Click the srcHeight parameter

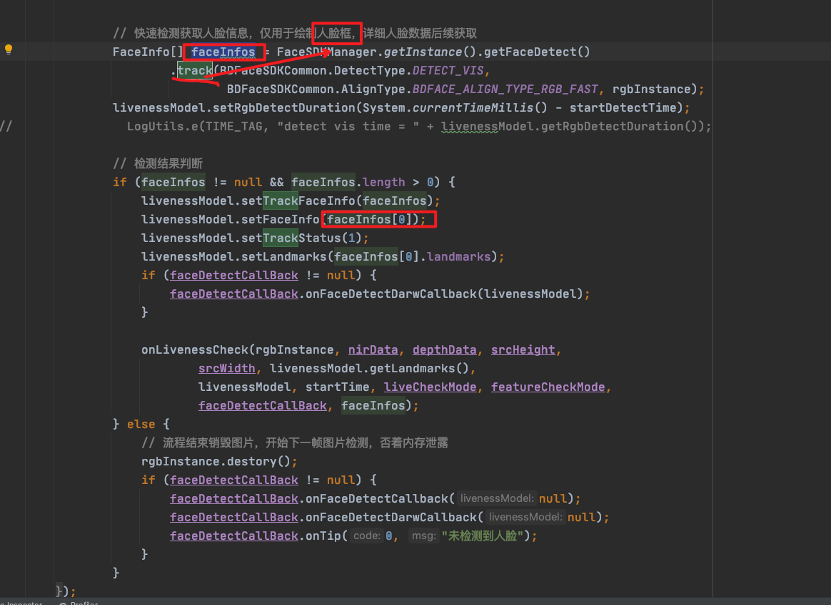click(523, 350)
